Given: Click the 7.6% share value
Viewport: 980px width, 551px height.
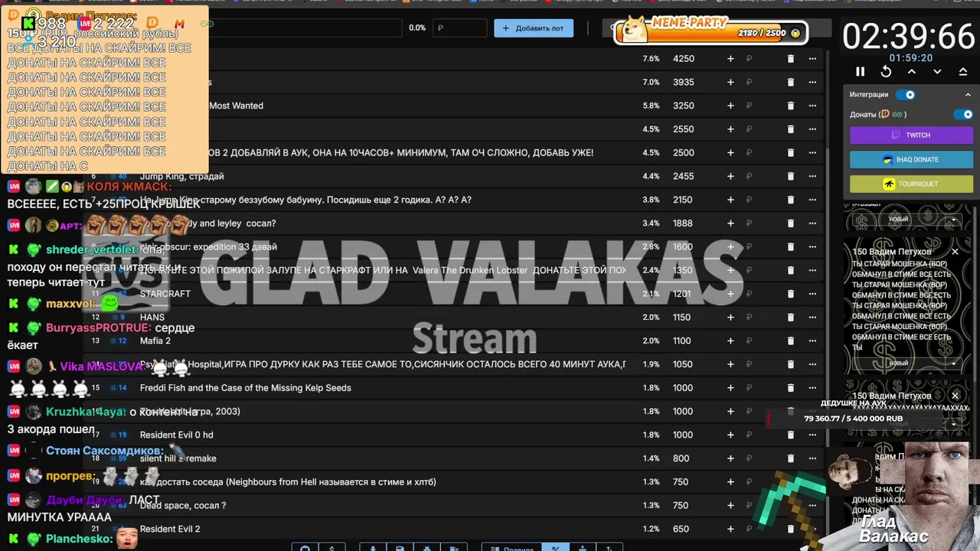Looking at the screenshot, I should click(651, 59).
